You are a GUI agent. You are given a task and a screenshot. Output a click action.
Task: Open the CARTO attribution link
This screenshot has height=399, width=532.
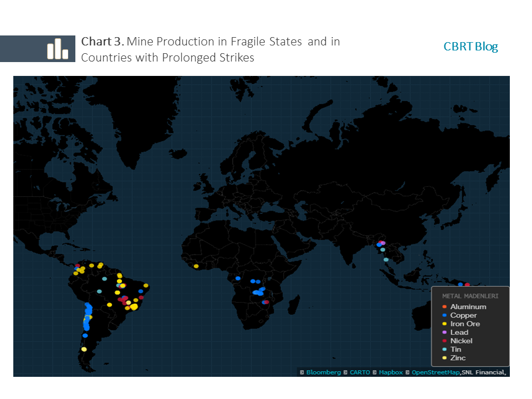pos(361,372)
